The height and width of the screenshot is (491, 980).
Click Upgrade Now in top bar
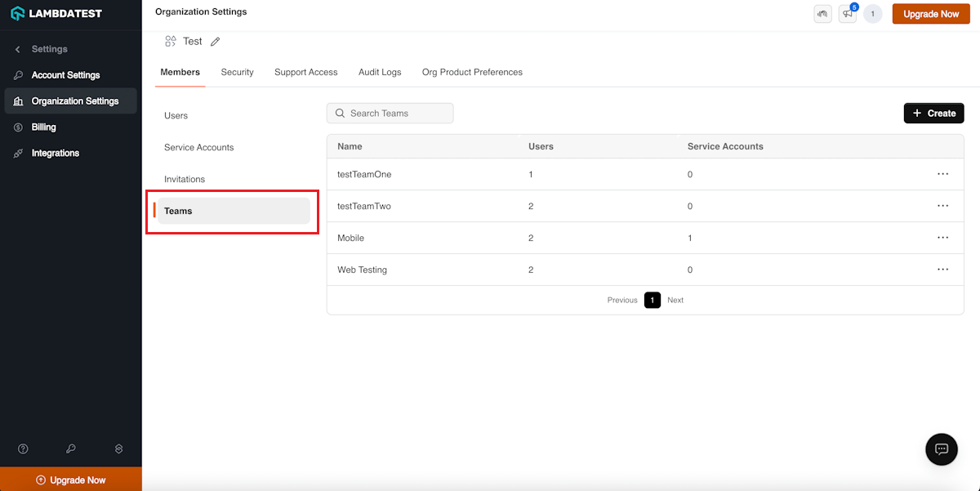[931, 14]
